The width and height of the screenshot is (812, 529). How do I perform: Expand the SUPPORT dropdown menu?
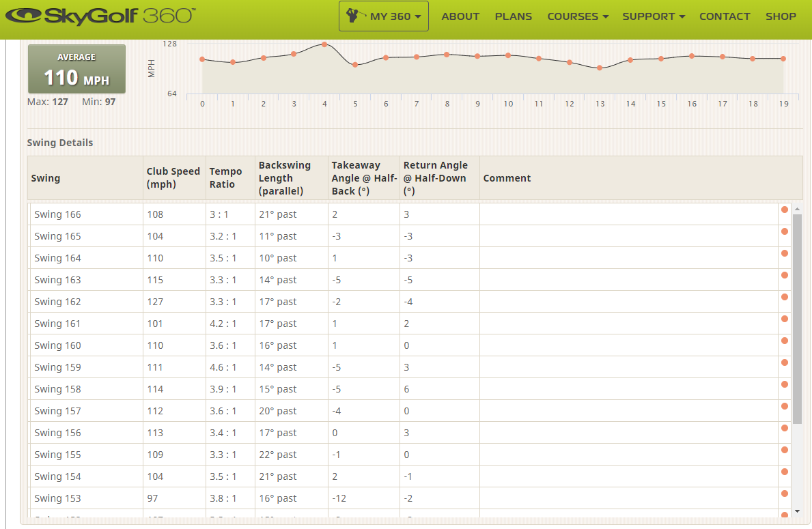[654, 16]
